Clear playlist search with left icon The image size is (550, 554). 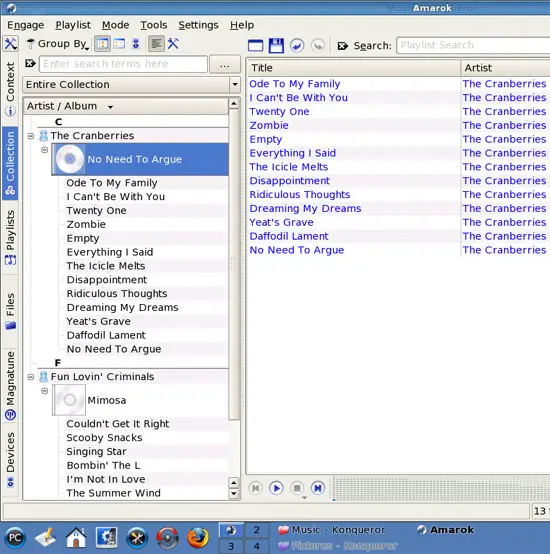pyautogui.click(x=342, y=46)
